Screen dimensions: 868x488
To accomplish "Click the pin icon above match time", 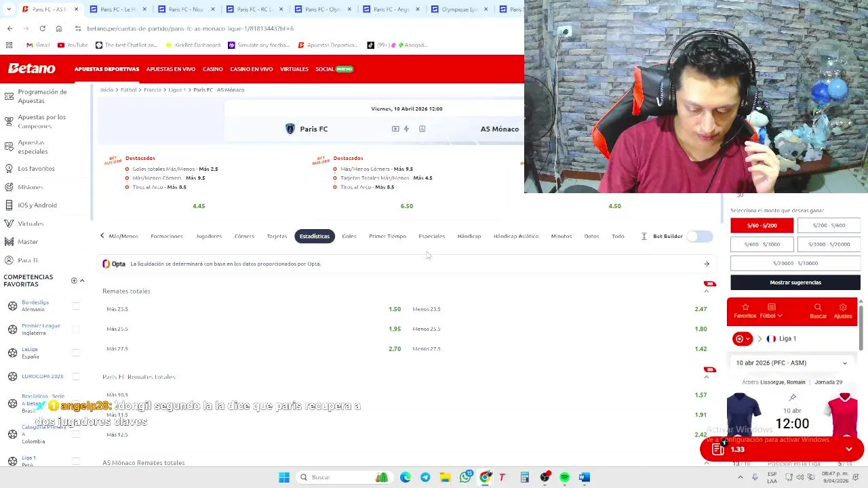I will 792,397.
